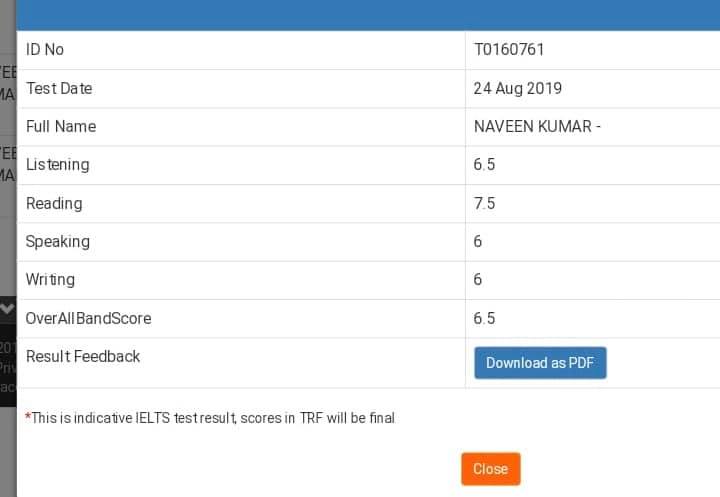Click the Writing row label

pos(50,280)
